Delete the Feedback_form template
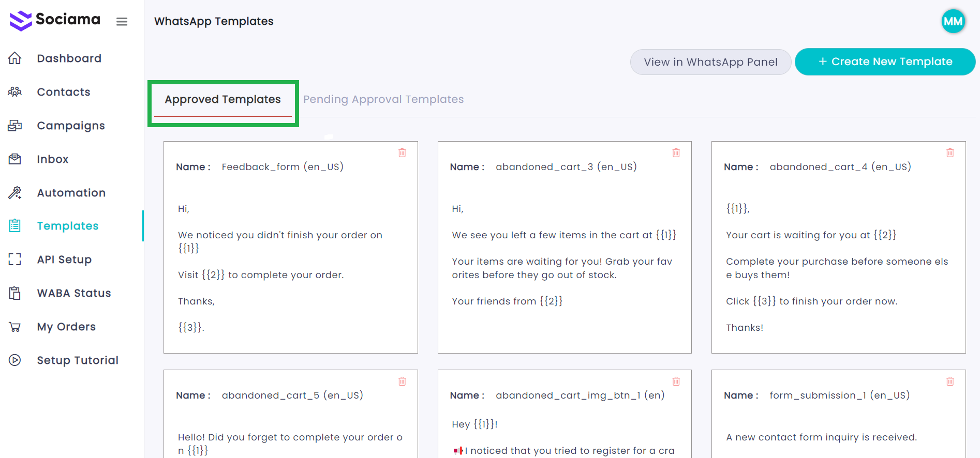Image resolution: width=980 pixels, height=458 pixels. [x=402, y=153]
